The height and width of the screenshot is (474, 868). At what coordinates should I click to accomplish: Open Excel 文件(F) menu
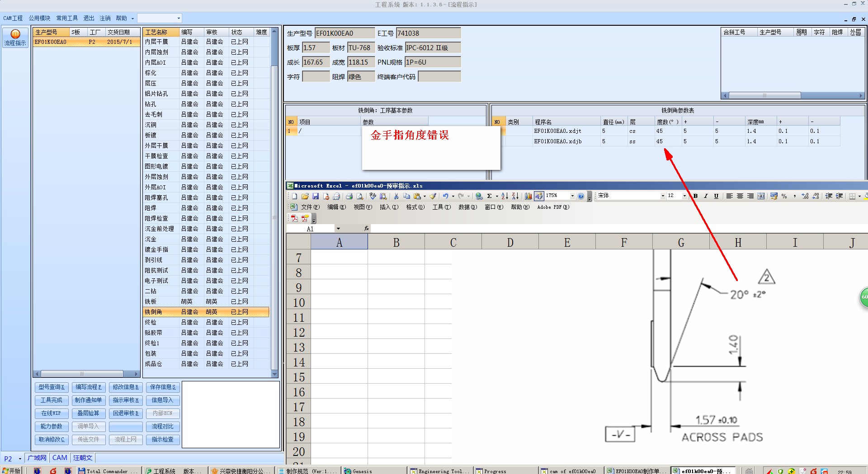[310, 207]
